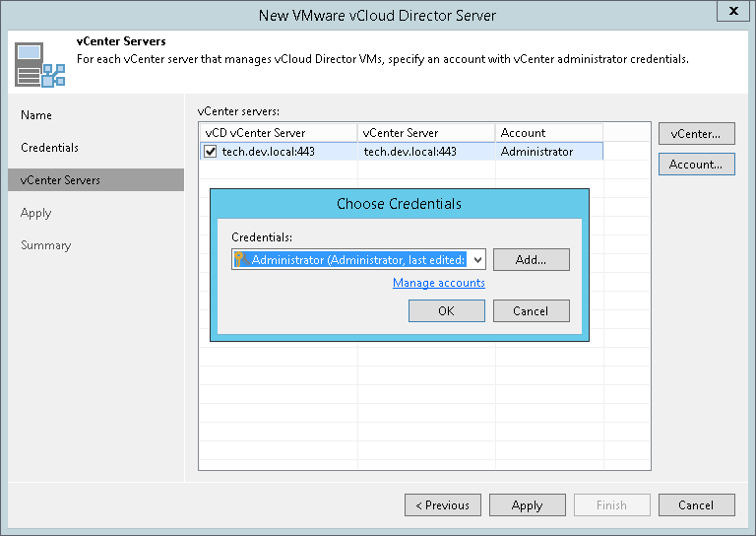The image size is (756, 536).
Task: Click Add... in Choose Credentials
Action: (x=531, y=259)
